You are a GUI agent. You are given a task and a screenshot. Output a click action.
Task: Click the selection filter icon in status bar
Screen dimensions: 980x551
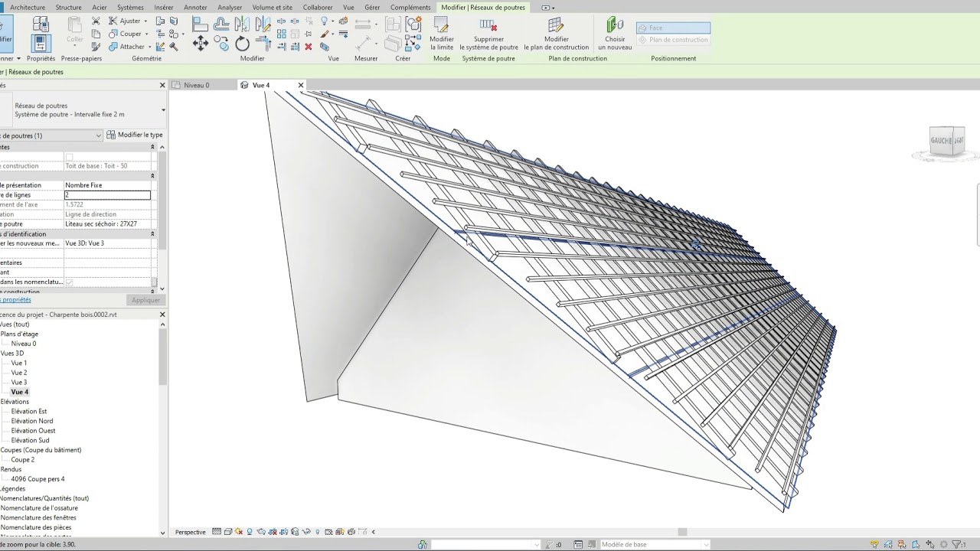pos(958,544)
